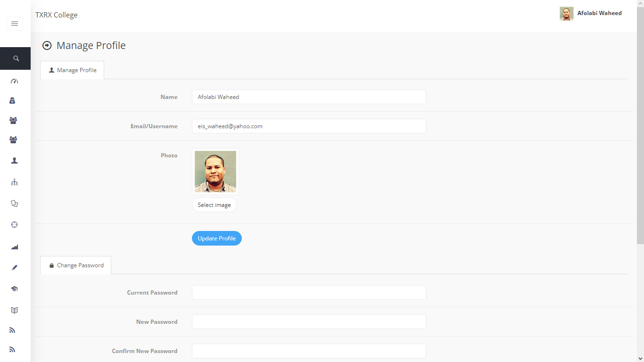Image resolution: width=644 pixels, height=362 pixels.
Task: Open the TXRX College home link
Action: tap(56, 15)
